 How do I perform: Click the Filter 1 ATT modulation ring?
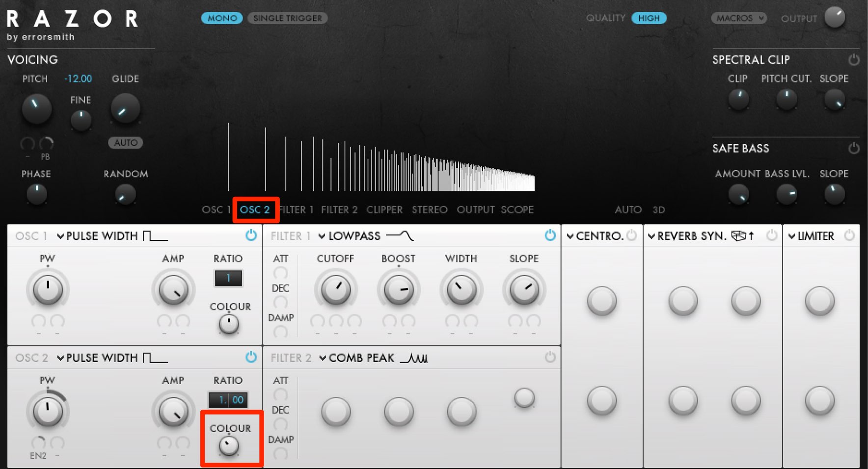(x=281, y=272)
